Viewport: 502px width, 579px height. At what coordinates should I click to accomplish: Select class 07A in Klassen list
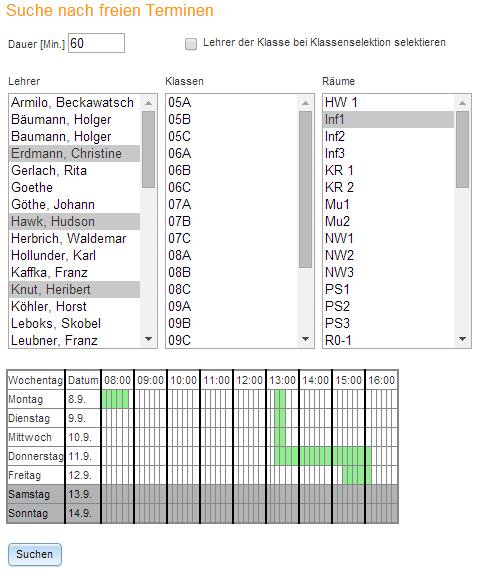[x=232, y=205]
